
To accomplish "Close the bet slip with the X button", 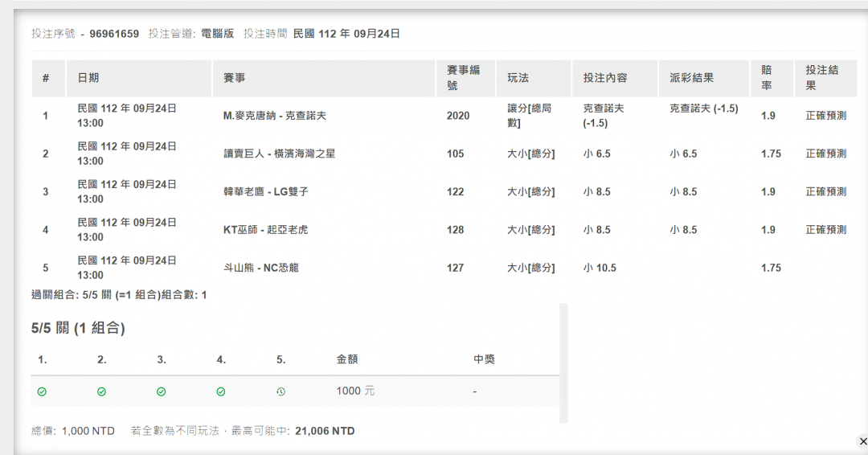I will click(x=862, y=441).
